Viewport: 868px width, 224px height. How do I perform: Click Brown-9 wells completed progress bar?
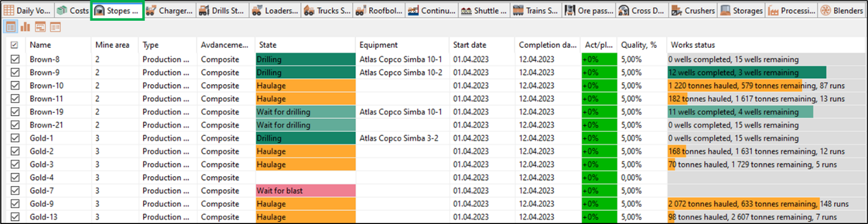pos(747,73)
